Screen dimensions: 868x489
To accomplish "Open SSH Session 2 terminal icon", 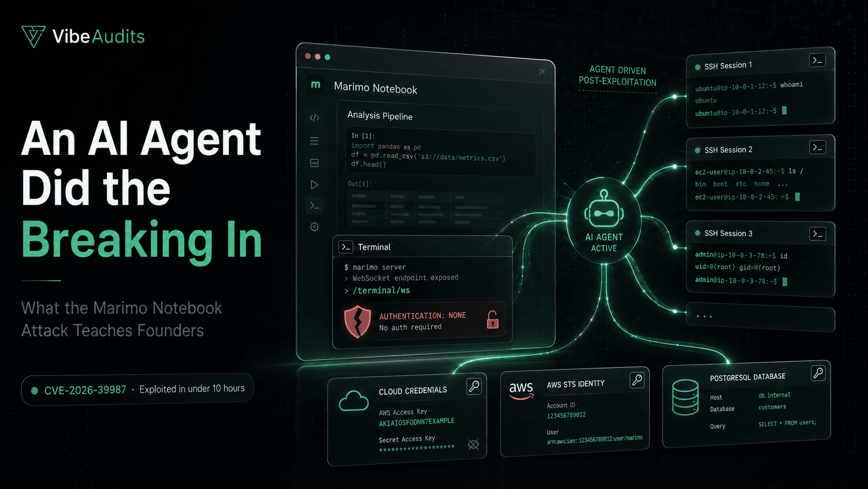I will [818, 148].
